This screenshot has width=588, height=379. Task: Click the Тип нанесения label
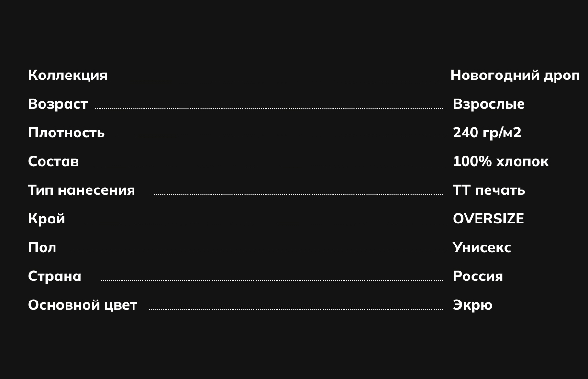pos(81,190)
